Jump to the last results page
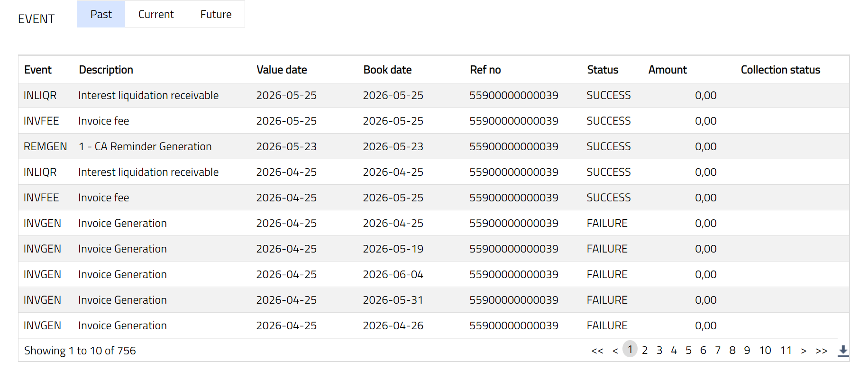The image size is (868, 370). click(x=821, y=351)
